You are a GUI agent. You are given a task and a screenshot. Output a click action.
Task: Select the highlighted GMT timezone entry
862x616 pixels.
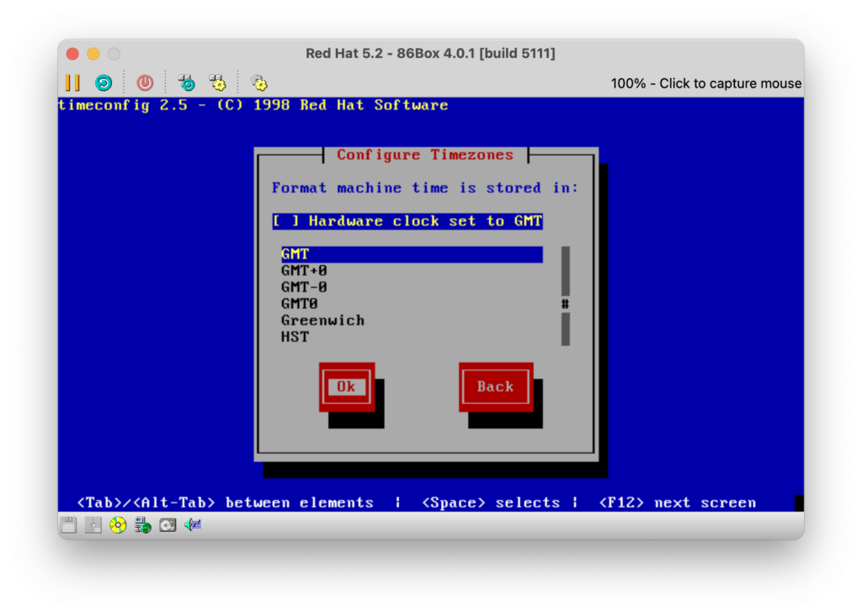[412, 254]
